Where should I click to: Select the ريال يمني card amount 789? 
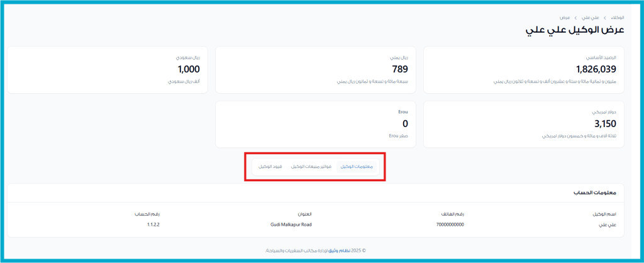tap(400, 69)
